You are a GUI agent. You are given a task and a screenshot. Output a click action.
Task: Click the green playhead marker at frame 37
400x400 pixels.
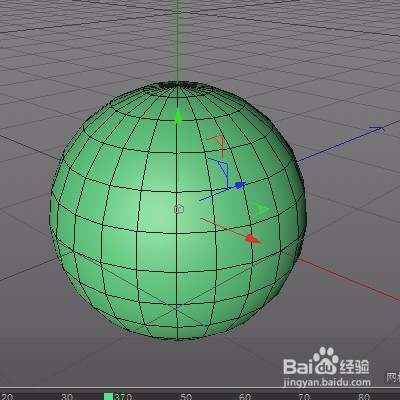point(109,396)
